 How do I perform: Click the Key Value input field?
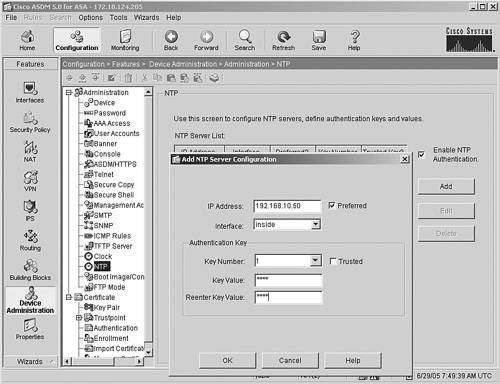289,280
